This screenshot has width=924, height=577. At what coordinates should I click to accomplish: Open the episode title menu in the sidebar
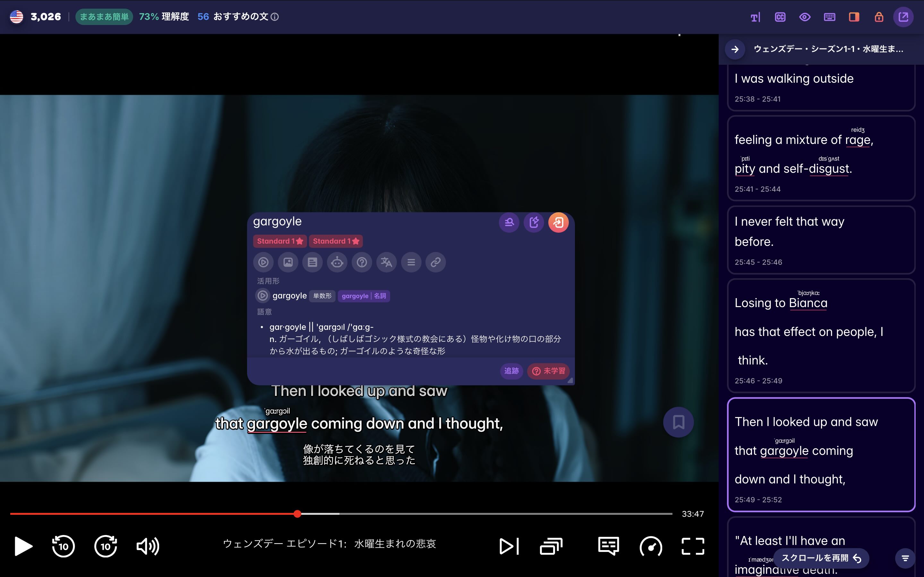coord(828,49)
